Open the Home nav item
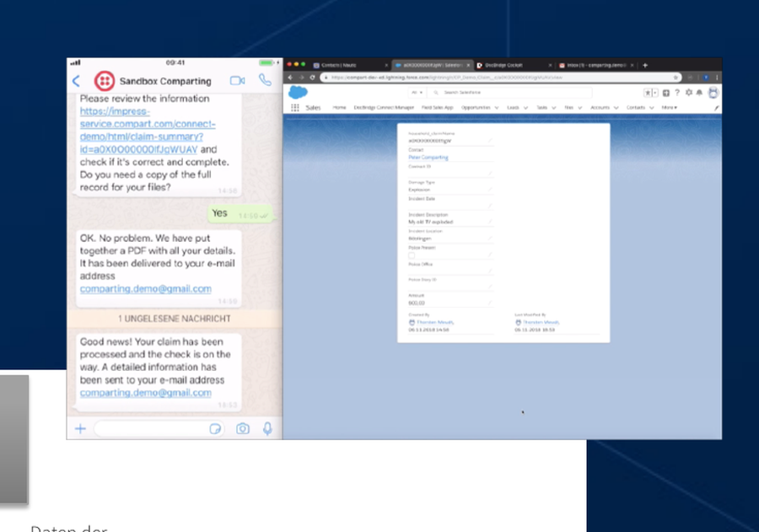759x532 pixels. pos(339,107)
